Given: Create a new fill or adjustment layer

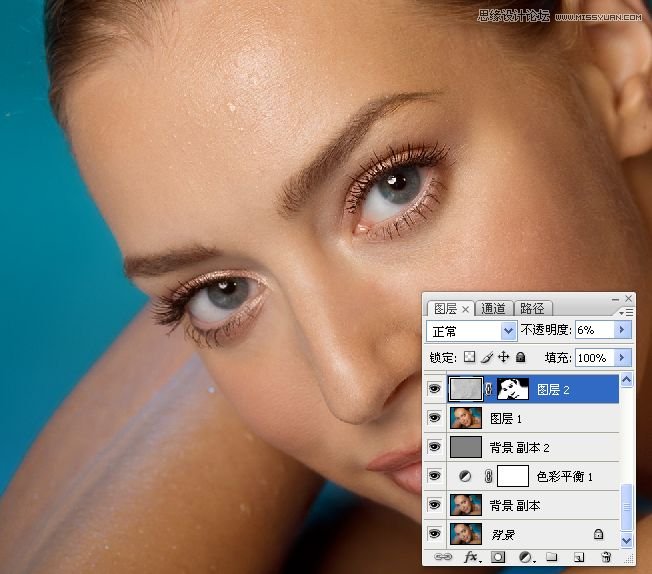Looking at the screenshot, I should [526, 557].
